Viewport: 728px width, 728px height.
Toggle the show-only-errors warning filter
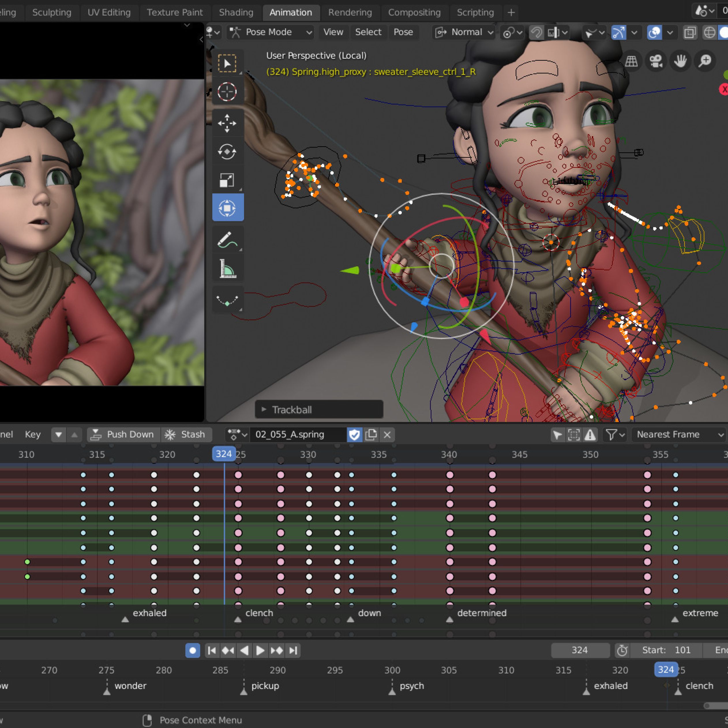[590, 434]
